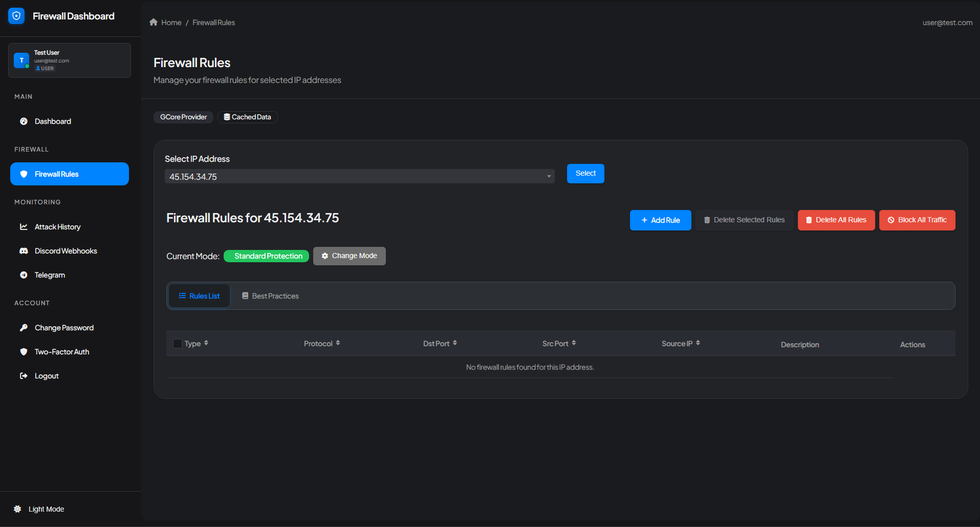This screenshot has height=527, width=980.
Task: Click the trash icon on Delete Selected Rules
Action: click(x=707, y=220)
